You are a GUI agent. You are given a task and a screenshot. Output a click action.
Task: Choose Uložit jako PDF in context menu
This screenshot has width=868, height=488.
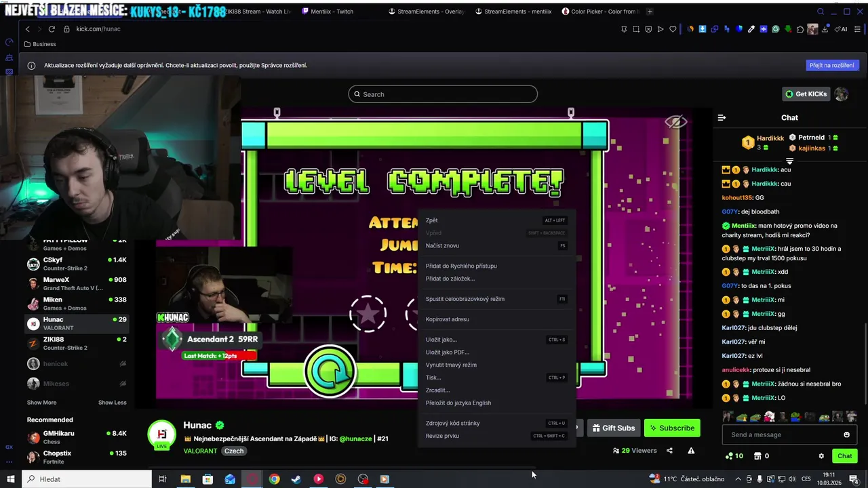[x=496, y=352]
